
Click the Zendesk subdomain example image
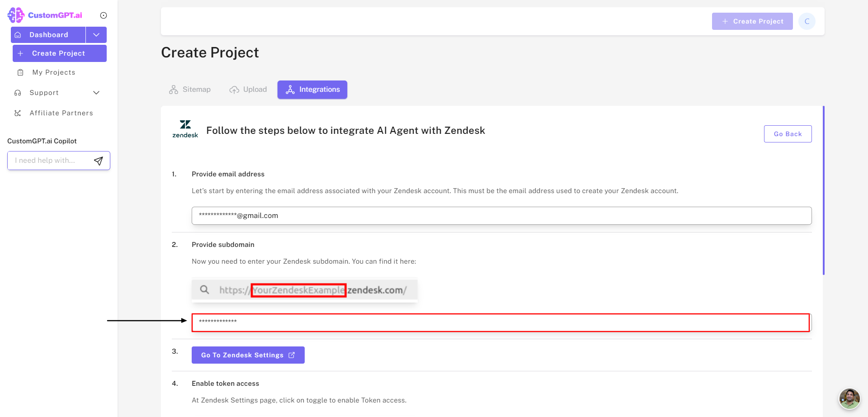pos(305,290)
